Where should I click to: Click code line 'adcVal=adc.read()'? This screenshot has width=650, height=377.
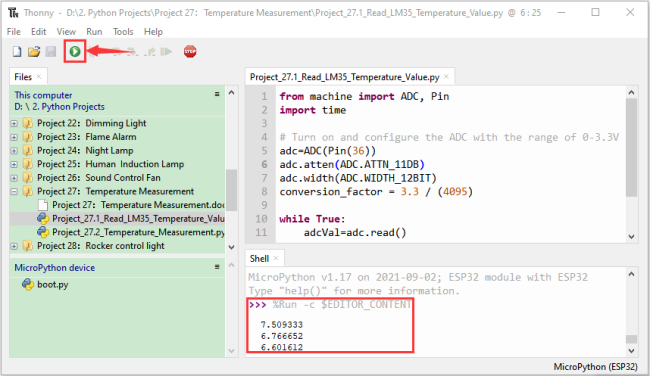click(355, 233)
